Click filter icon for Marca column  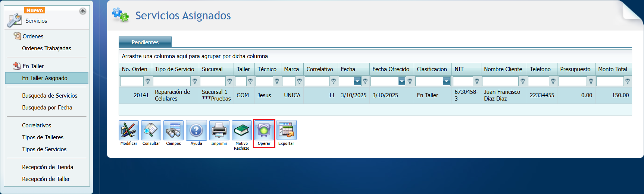tap(299, 81)
